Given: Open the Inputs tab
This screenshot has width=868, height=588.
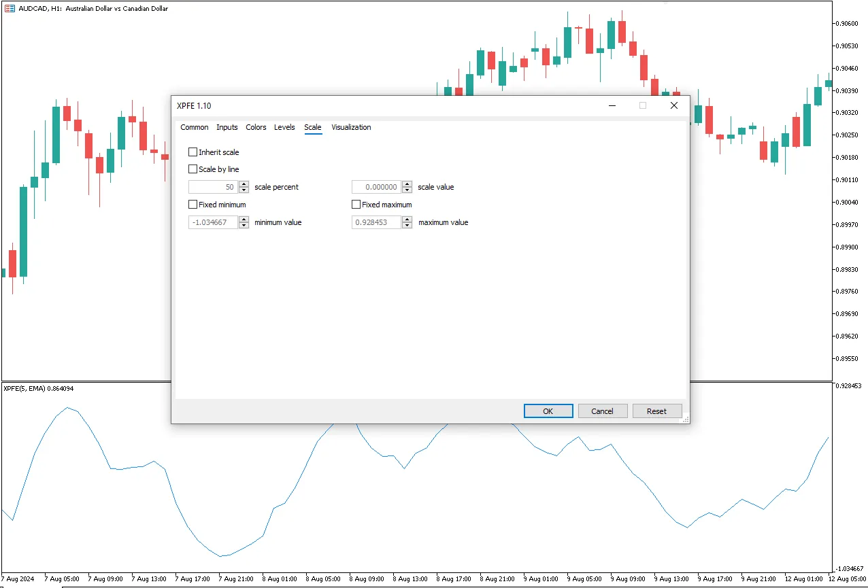Looking at the screenshot, I should click(x=227, y=127).
